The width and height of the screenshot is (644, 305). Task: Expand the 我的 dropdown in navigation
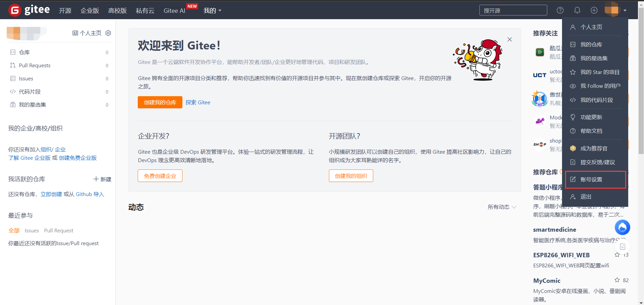[x=212, y=10]
